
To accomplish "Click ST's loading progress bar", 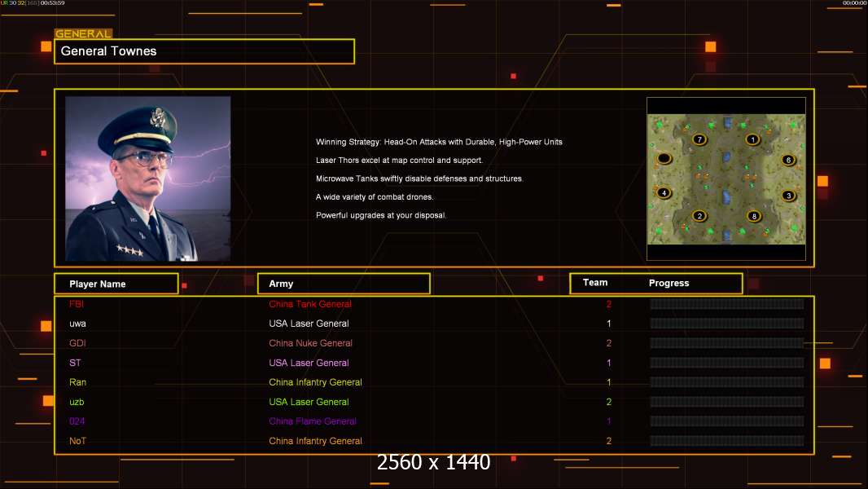I will [x=727, y=363].
